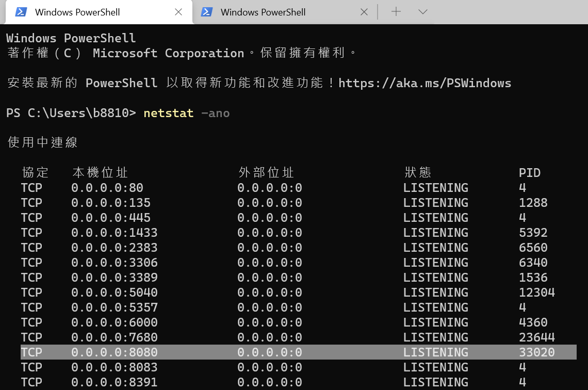Click local address 0.0.0.0:5357
Viewport: 588px width, 390px height.
[x=115, y=307]
